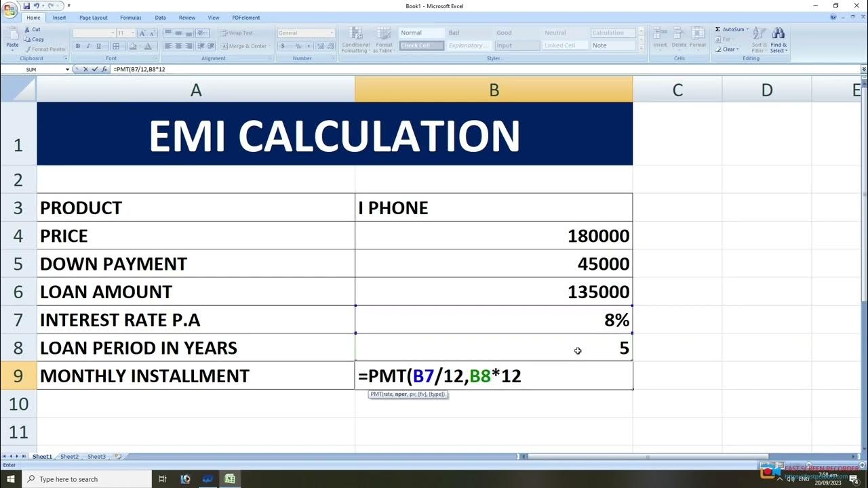Switch to the Insert ribbon tab

59,18
